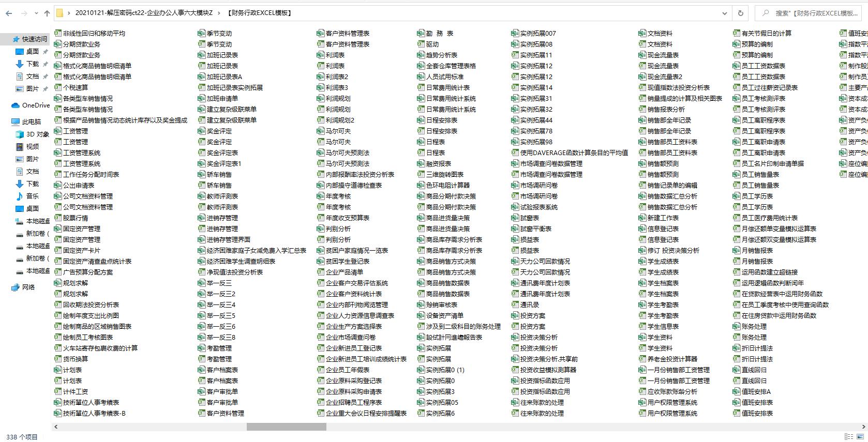Click the magnifier icon in the search box
This screenshot has height=442, width=868.
pos(766,13)
